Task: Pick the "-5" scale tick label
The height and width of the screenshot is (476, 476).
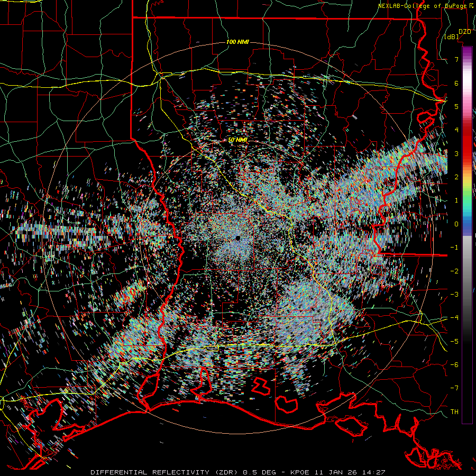Action: click(454, 342)
